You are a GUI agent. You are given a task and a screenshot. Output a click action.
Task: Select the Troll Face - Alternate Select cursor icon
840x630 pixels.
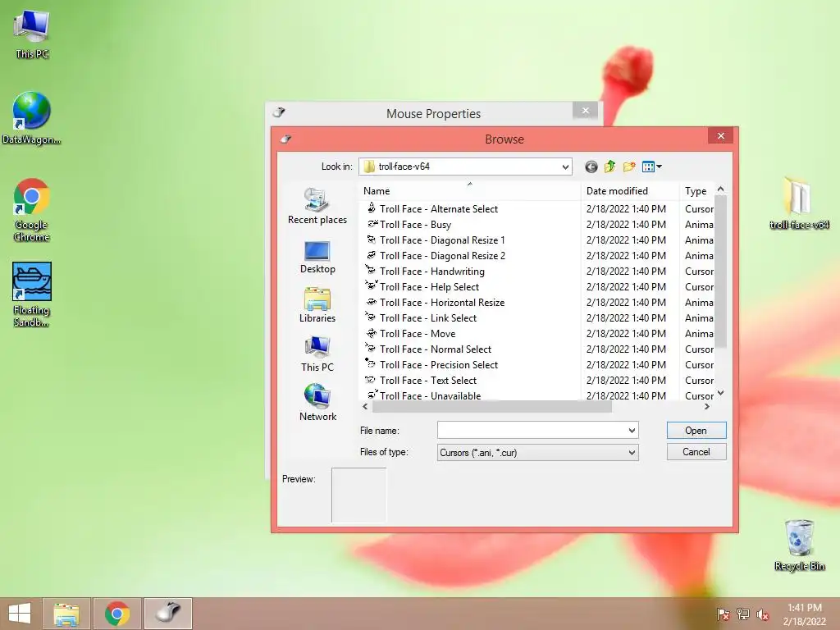372,208
